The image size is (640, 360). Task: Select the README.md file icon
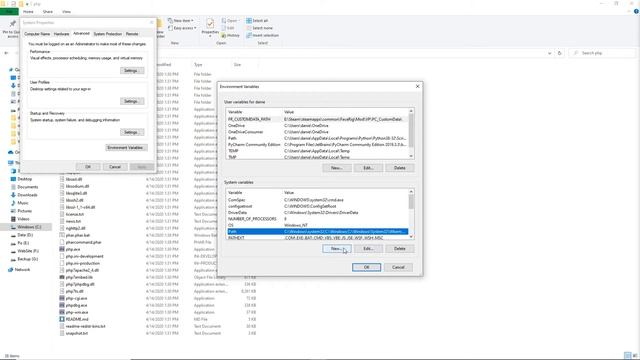point(62,319)
